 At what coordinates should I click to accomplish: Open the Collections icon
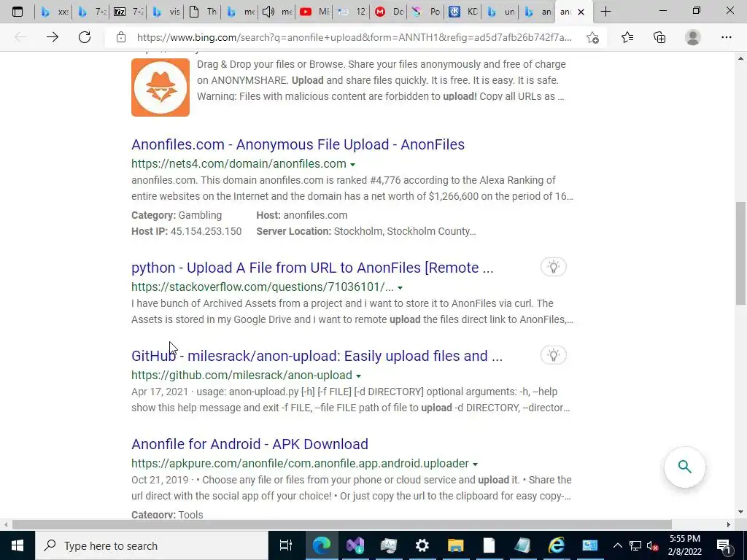point(659,37)
